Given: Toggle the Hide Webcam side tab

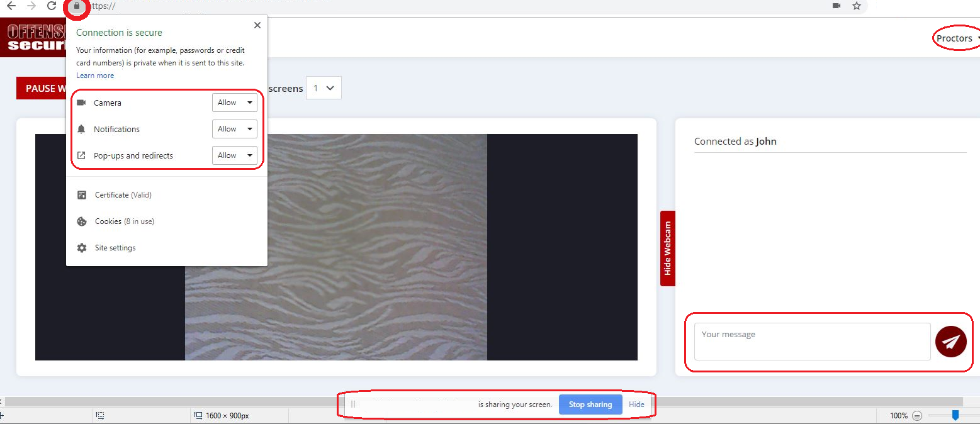Looking at the screenshot, I should 668,248.
